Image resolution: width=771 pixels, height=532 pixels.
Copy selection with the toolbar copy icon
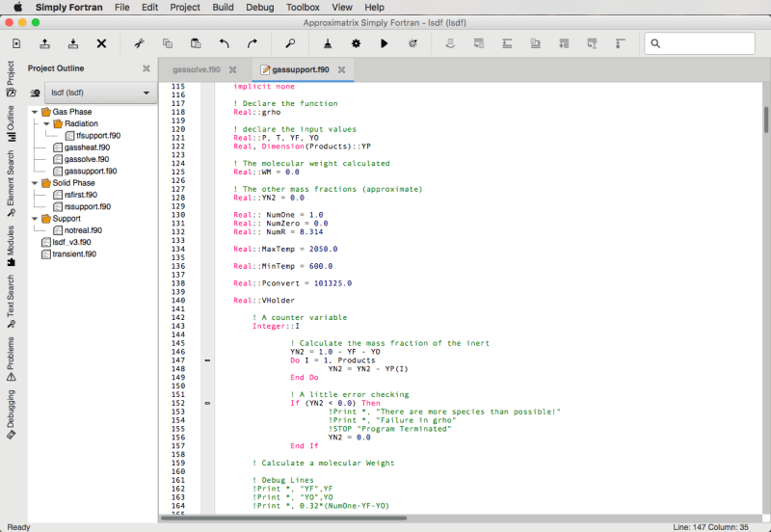168,43
